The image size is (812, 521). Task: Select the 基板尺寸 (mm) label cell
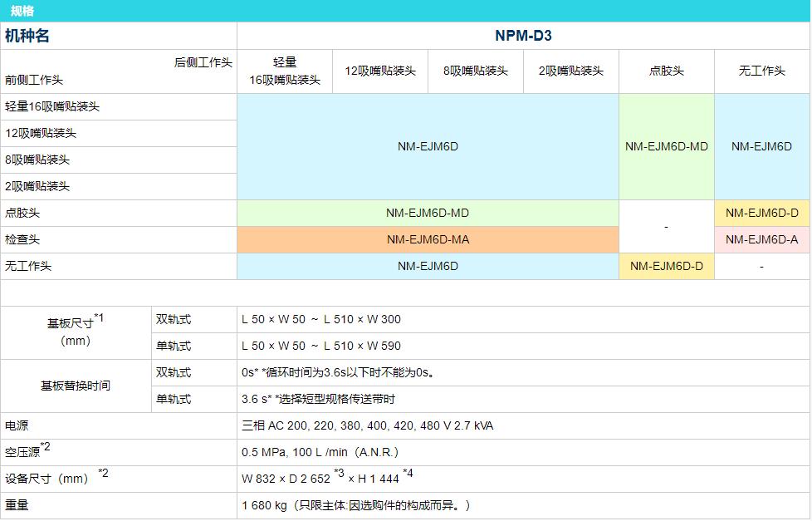point(75,331)
